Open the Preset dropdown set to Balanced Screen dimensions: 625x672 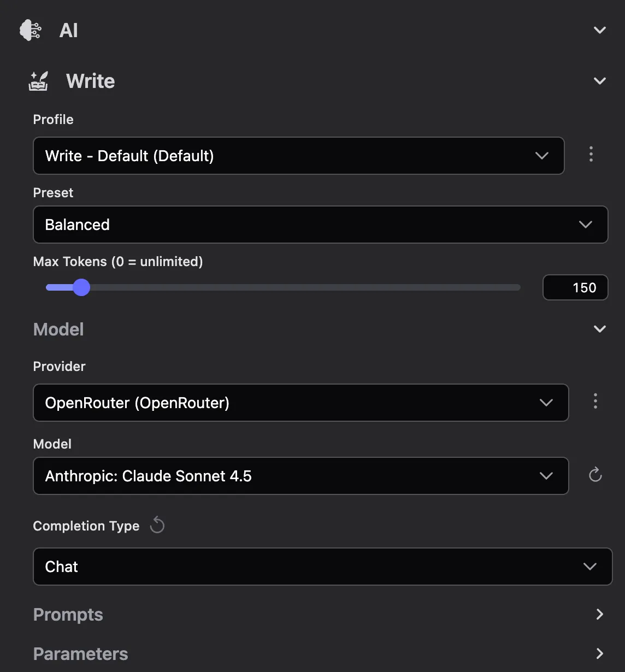coord(320,225)
